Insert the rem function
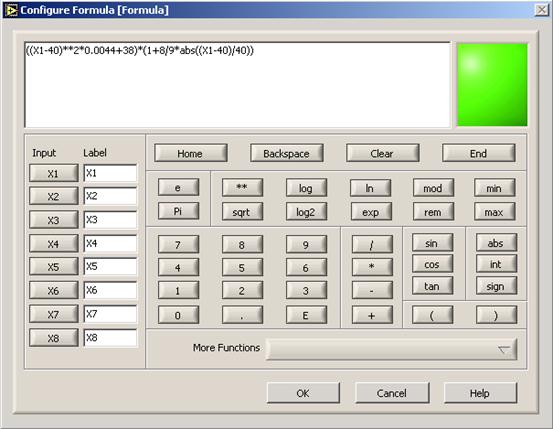 (x=433, y=212)
